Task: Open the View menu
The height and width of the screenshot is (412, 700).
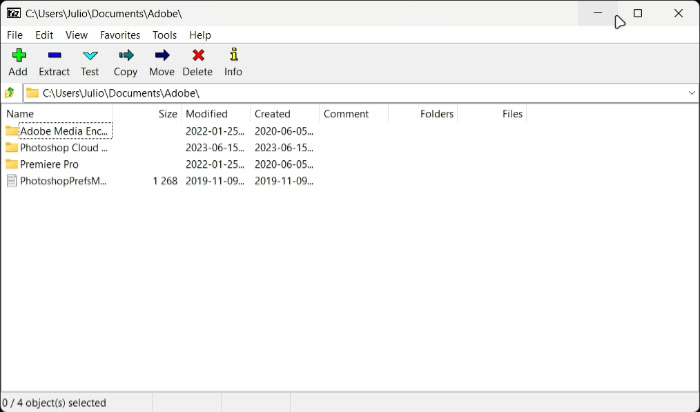Action: point(76,35)
